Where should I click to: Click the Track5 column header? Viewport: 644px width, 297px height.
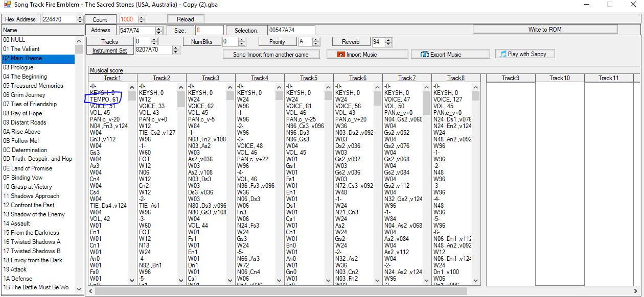[x=309, y=78]
